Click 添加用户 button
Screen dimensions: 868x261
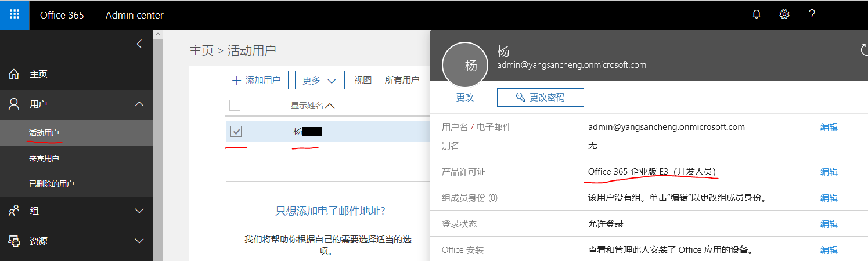(x=257, y=80)
